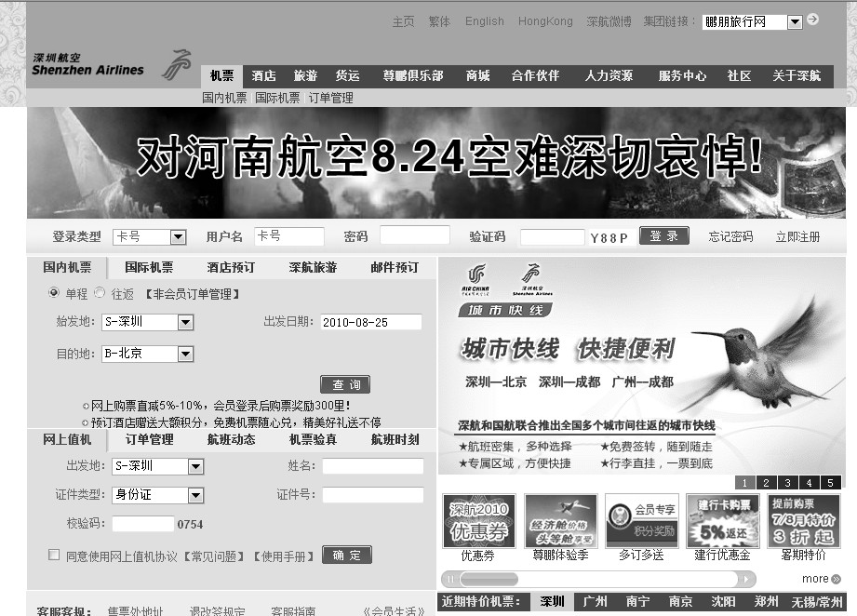Select 广州 in special fares tabs
Image resolution: width=857 pixels, height=616 pixels.
click(x=596, y=601)
